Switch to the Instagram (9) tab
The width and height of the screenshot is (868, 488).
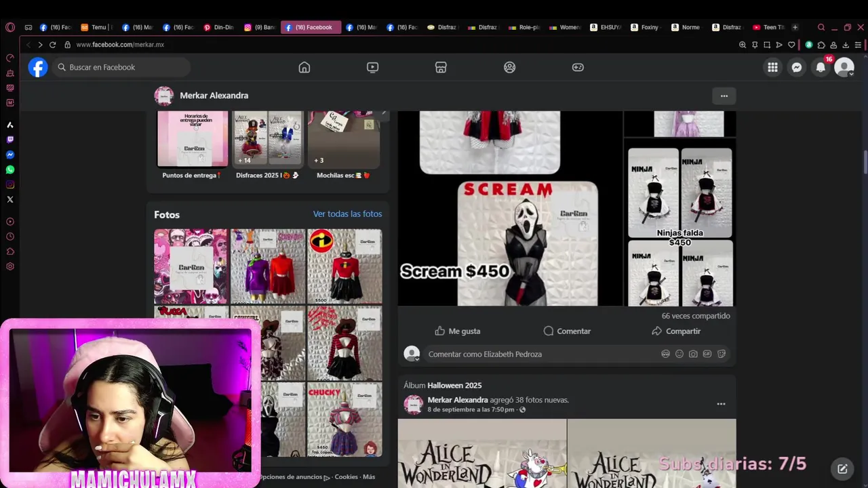pyautogui.click(x=260, y=27)
